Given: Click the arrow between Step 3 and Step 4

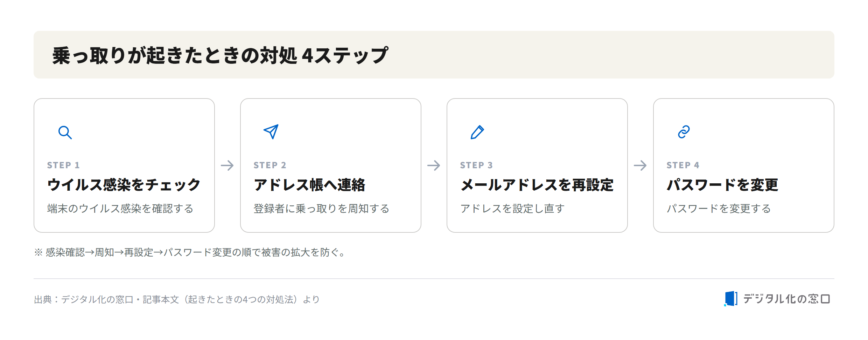Looking at the screenshot, I should click(640, 165).
